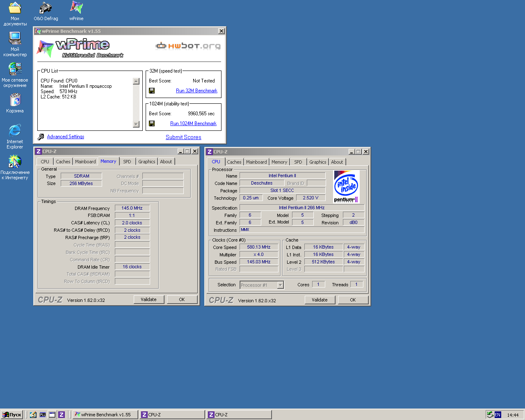Open the About tab in the Memory CPU-Z window
Screen dimensions: 525x420
pyautogui.click(x=166, y=162)
